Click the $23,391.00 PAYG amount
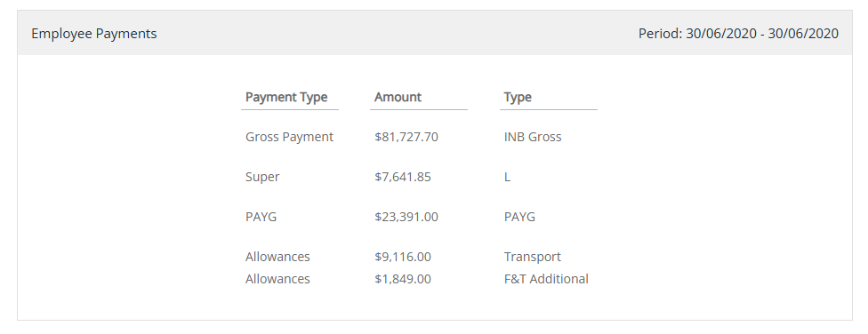Image resolution: width=868 pixels, height=334 pixels. pyautogui.click(x=406, y=217)
